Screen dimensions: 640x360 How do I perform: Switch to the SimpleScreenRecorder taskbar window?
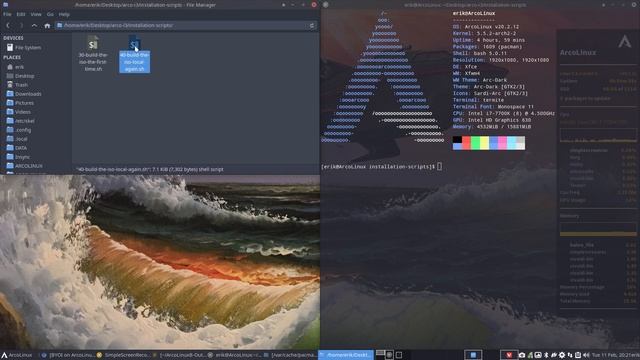(123, 355)
